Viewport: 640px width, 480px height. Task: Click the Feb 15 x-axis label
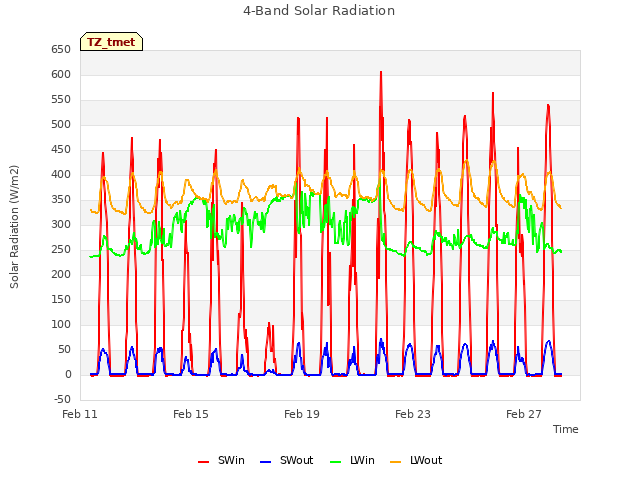pos(191,414)
